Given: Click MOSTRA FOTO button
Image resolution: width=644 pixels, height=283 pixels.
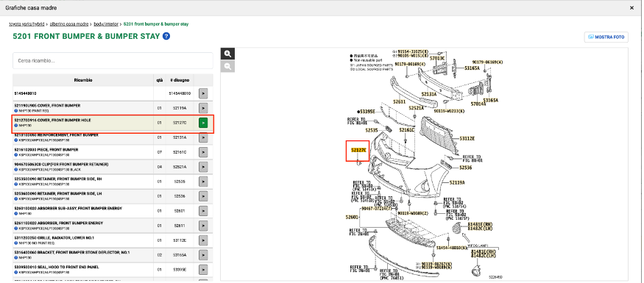Looking at the screenshot, I should tap(606, 37).
